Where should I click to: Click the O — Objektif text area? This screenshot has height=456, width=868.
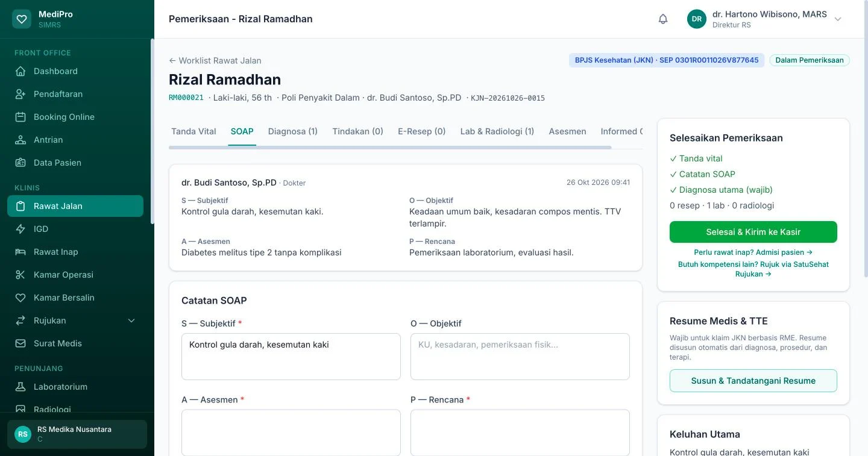pos(520,357)
